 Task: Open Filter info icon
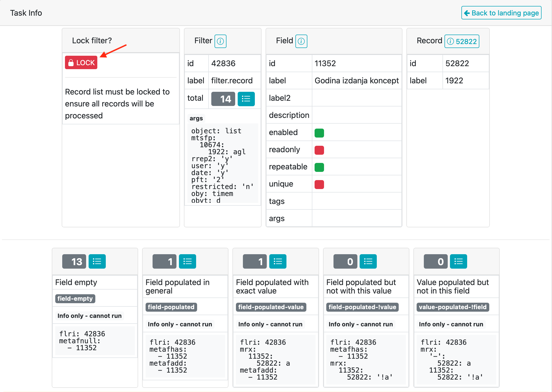tap(220, 41)
